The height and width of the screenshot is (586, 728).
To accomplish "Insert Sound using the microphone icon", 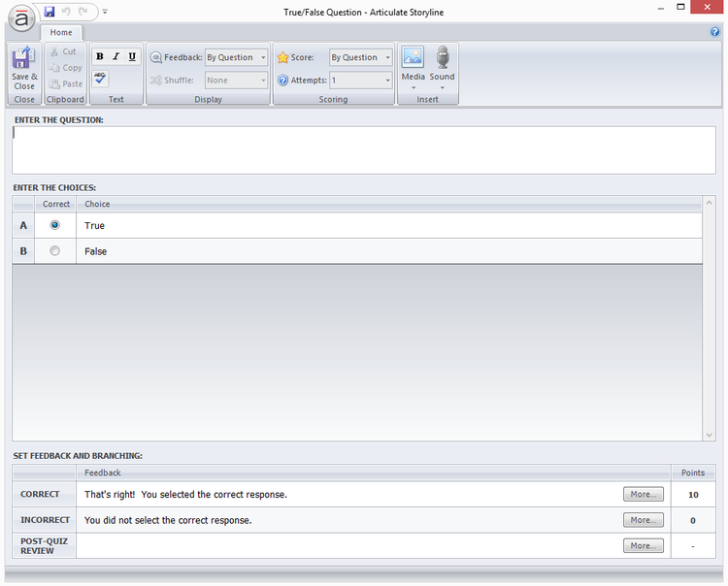I will pyautogui.click(x=443, y=57).
